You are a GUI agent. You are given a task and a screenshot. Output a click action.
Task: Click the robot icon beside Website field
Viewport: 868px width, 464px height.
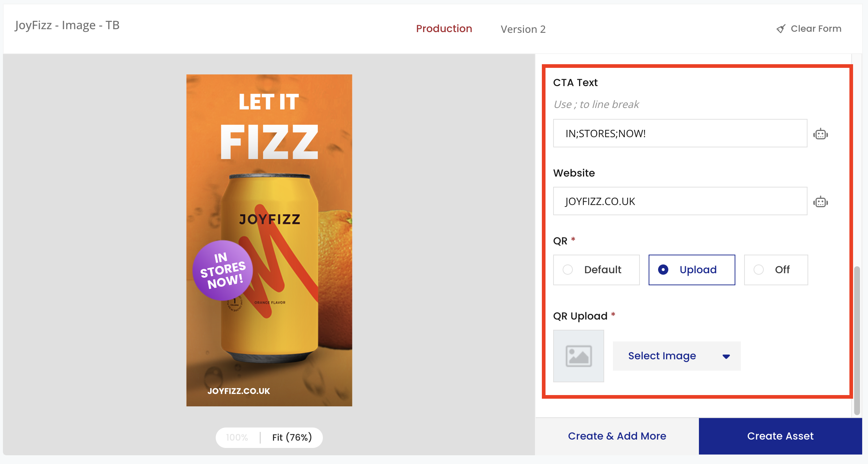tap(820, 202)
